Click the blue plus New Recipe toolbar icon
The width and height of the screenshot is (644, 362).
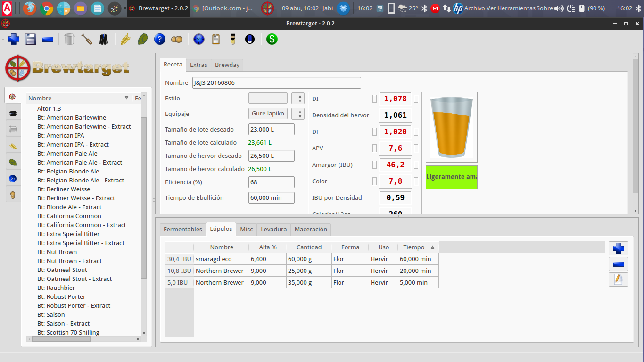pyautogui.click(x=14, y=40)
